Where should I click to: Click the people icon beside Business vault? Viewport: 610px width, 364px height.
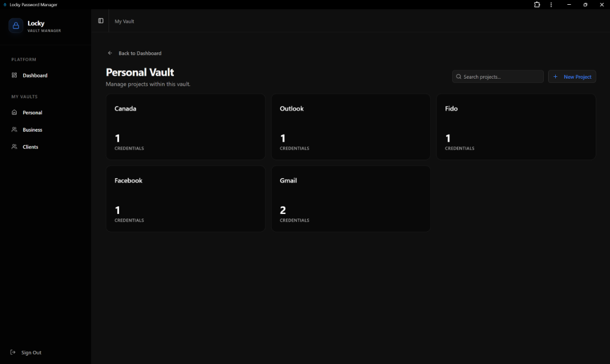pos(13,129)
